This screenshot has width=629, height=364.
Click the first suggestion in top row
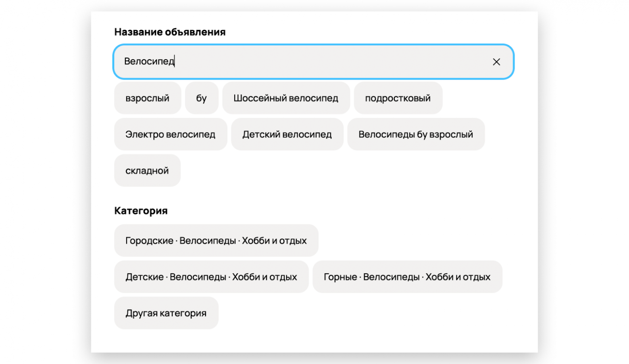pyautogui.click(x=148, y=98)
